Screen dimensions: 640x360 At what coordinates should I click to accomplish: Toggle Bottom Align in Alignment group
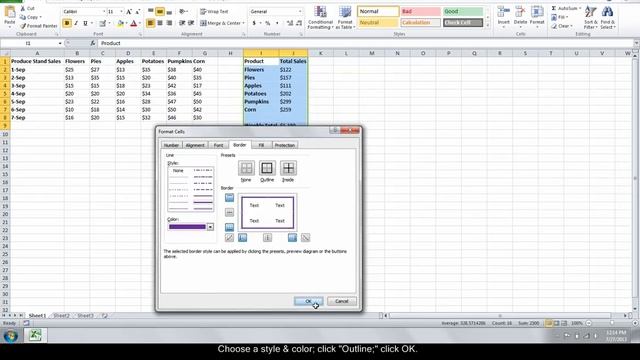[169, 12]
